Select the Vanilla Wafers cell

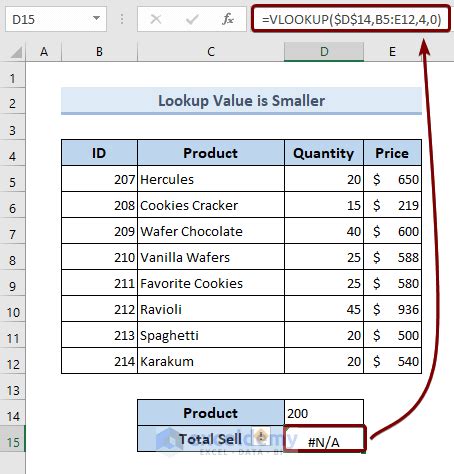click(x=211, y=257)
